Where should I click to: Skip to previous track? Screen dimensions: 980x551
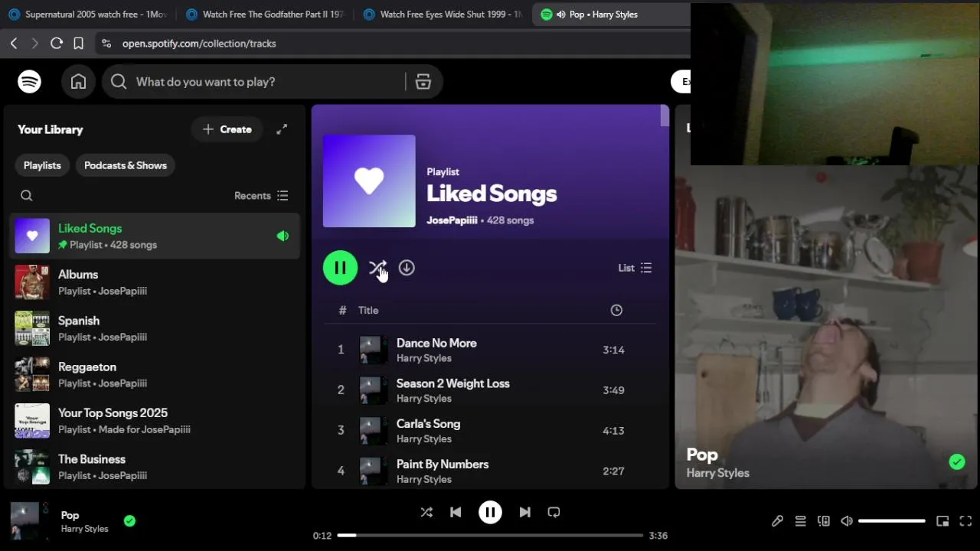coord(456,512)
